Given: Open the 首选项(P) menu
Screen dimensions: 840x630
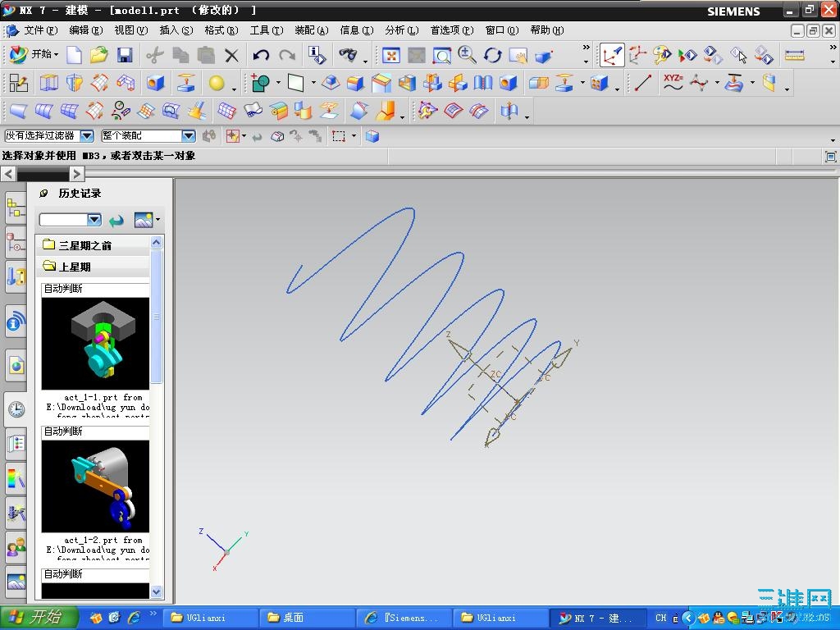Looking at the screenshot, I should (452, 30).
